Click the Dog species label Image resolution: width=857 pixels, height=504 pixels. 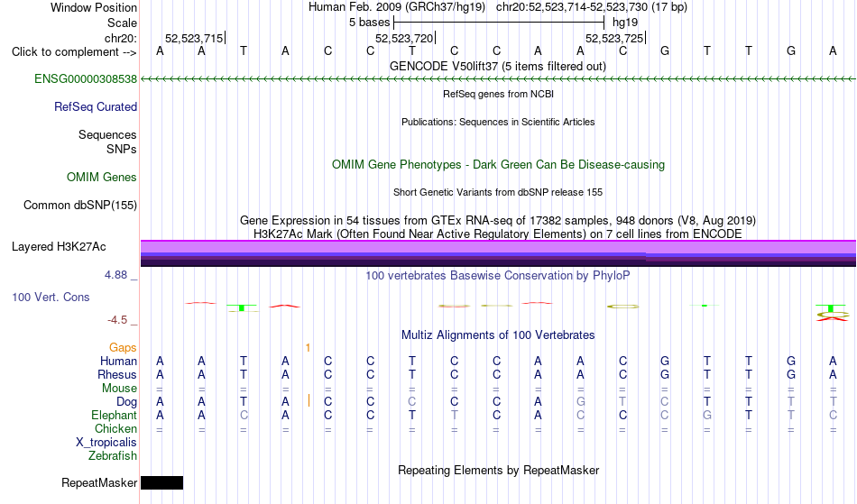[x=126, y=402]
